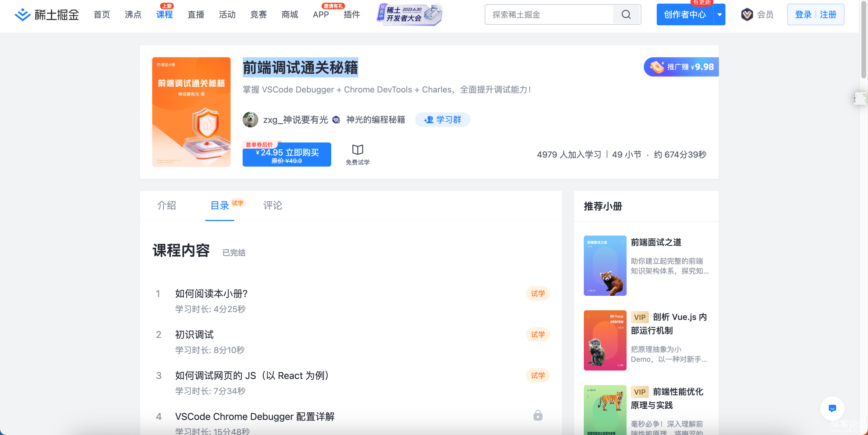Go to 首页 in the navigation

coord(102,14)
